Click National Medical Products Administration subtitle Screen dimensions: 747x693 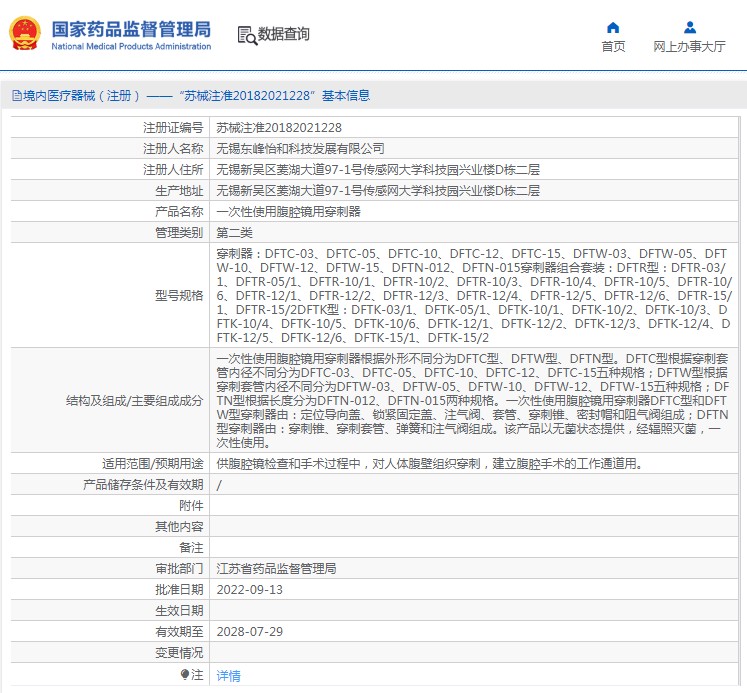coord(131,46)
